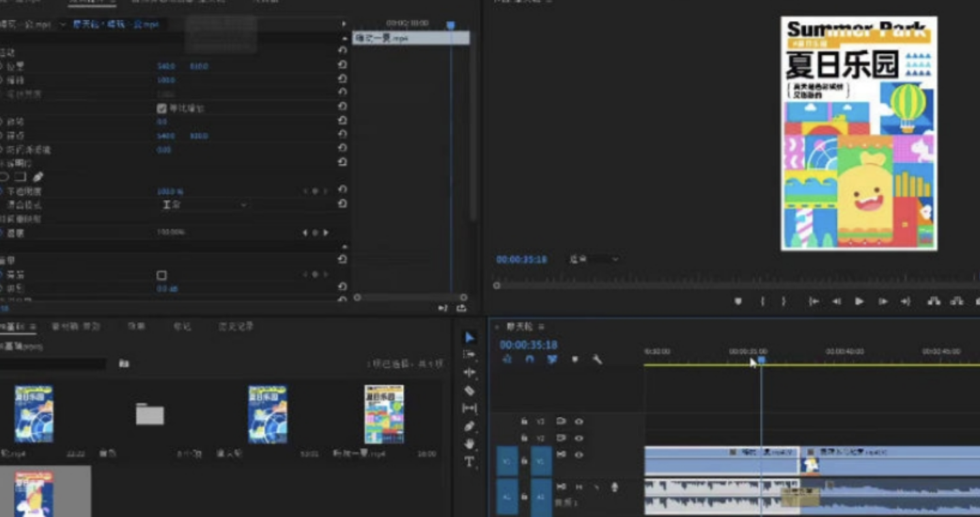The image size is (980, 517).
Task: Add a marker from the timeline header
Action: 575,359
